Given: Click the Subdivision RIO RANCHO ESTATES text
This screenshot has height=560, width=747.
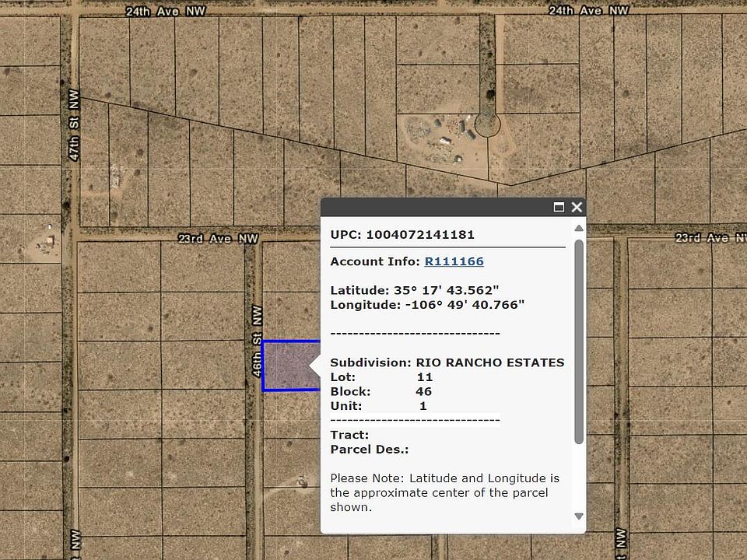Looking at the screenshot, I should click(x=447, y=362).
